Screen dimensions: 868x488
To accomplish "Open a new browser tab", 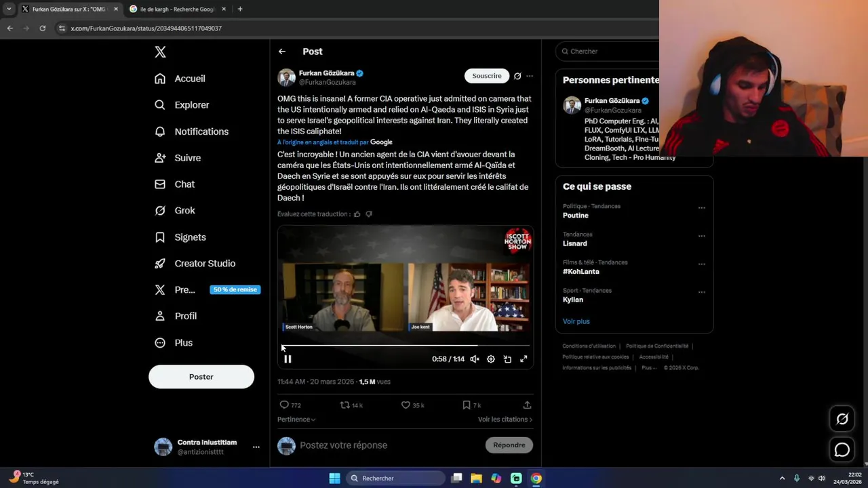I will coord(240,9).
